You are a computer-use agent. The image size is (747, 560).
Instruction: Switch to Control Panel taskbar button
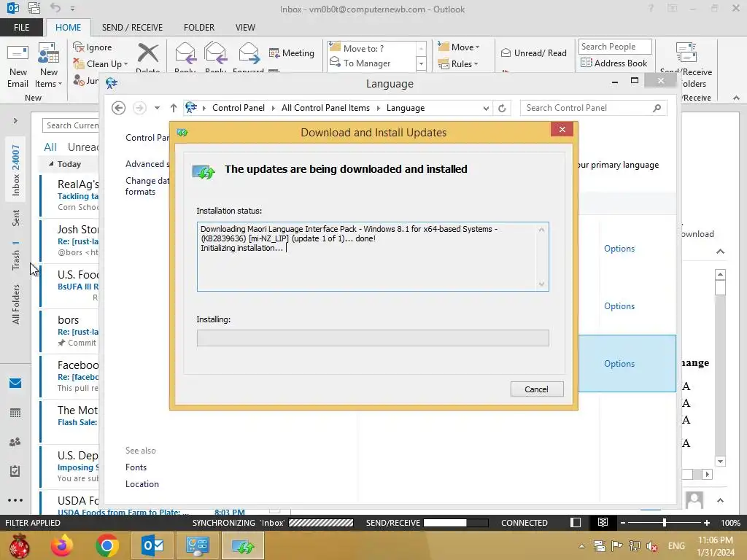[x=198, y=545]
